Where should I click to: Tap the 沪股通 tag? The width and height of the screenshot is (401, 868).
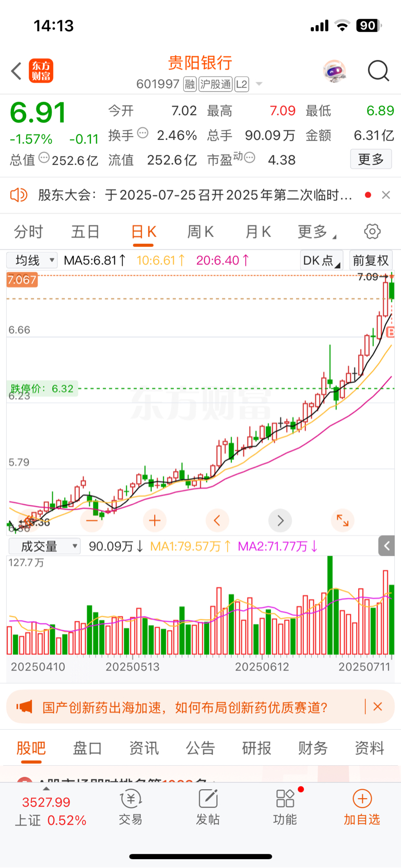215,85
